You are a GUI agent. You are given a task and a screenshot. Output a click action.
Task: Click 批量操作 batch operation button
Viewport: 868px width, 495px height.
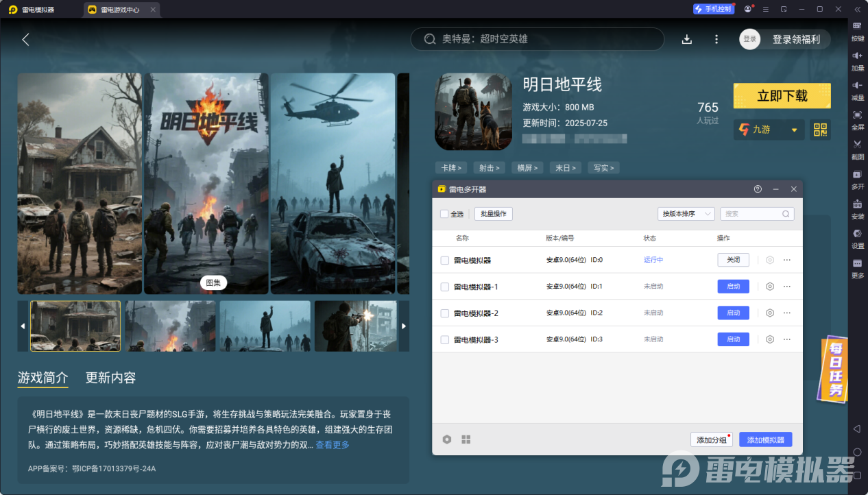point(494,214)
